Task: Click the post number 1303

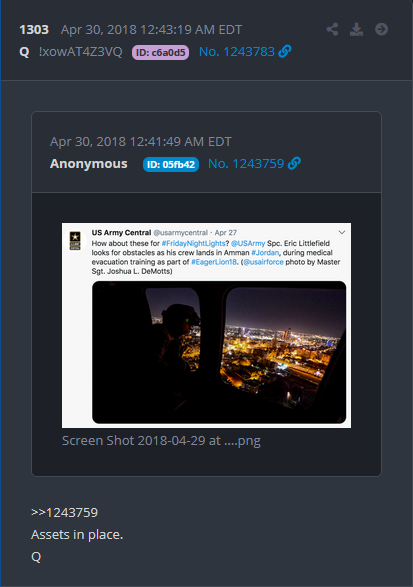Action: point(34,30)
